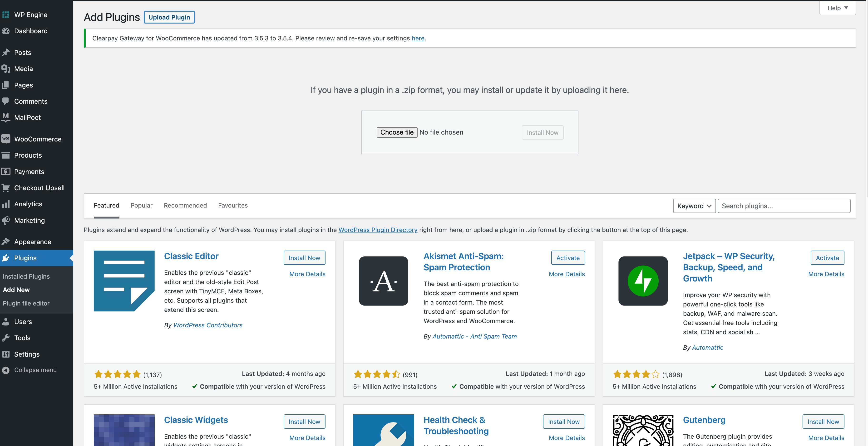Screen dimensions: 868x446
Task: Open Posts via the pushpin icon
Action: click(x=6, y=53)
